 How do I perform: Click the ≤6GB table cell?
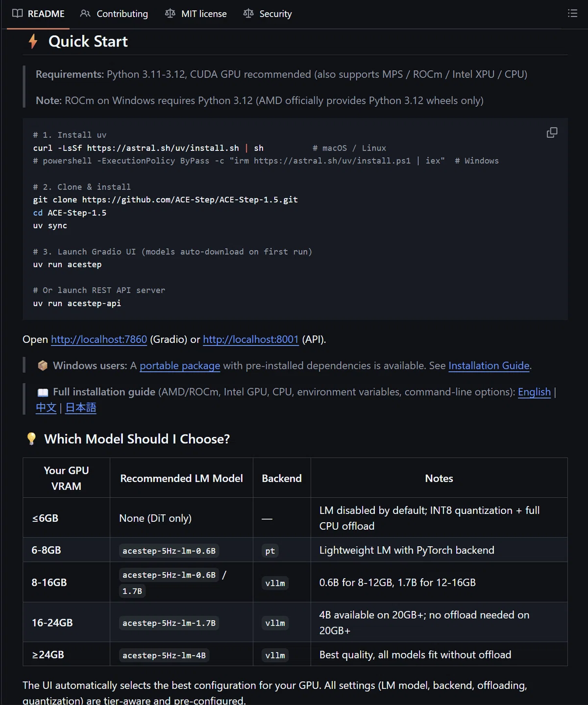coord(67,518)
